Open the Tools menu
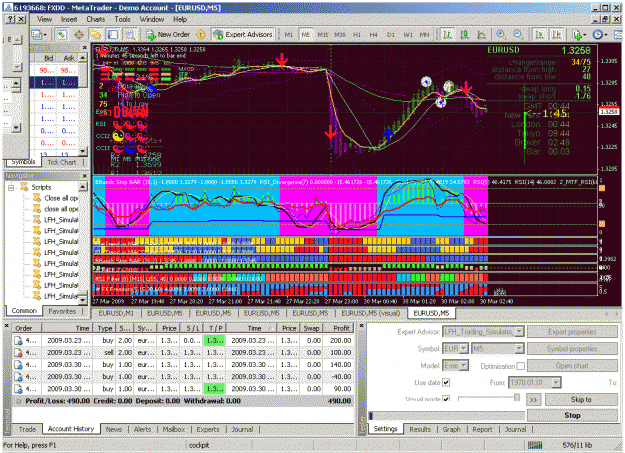The height and width of the screenshot is (453, 625). coord(122,19)
